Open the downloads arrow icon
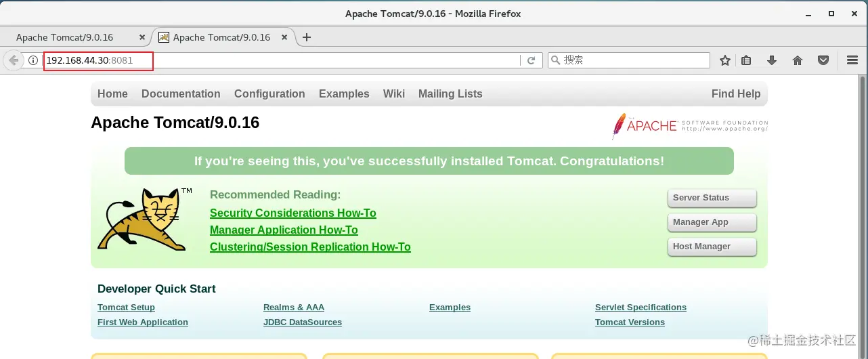Screen dimensions: 868x359 tap(772, 60)
